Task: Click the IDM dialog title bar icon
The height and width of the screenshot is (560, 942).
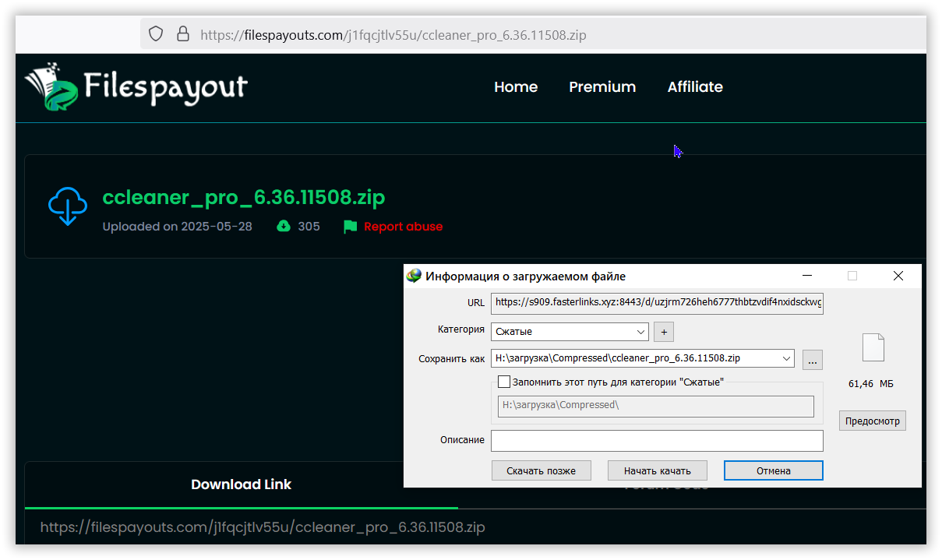Action: (414, 276)
